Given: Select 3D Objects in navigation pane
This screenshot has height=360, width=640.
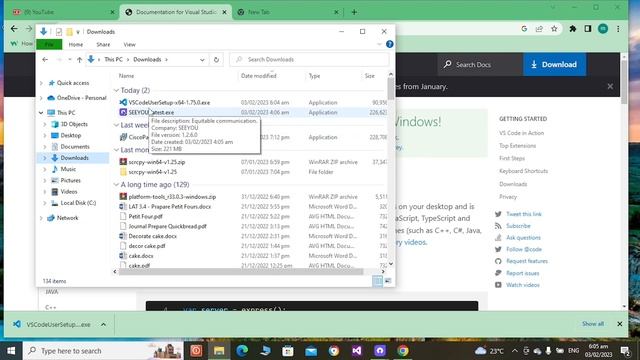Looking at the screenshot, I should [x=74, y=124].
